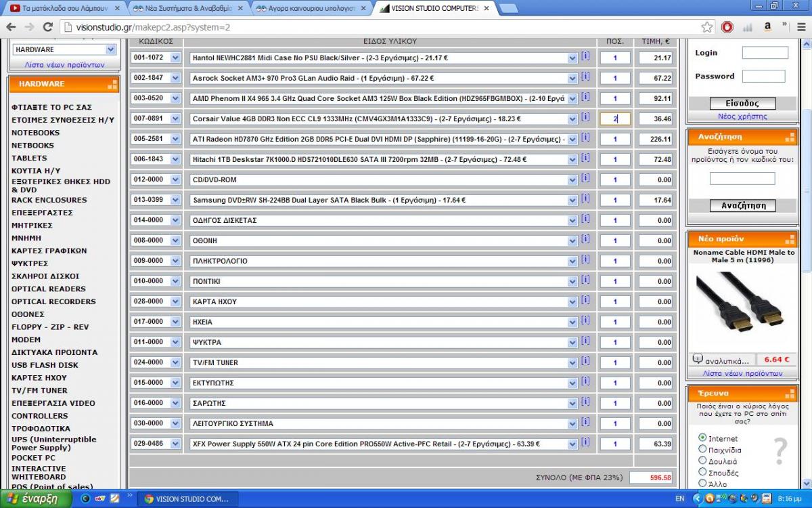Open the ΨΥΚΤΡΑ product dropdown
812x508 pixels.
(384, 342)
